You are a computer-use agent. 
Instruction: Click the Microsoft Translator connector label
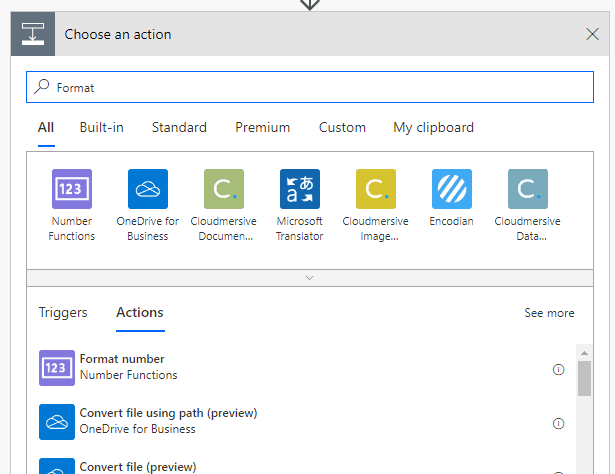(300, 229)
